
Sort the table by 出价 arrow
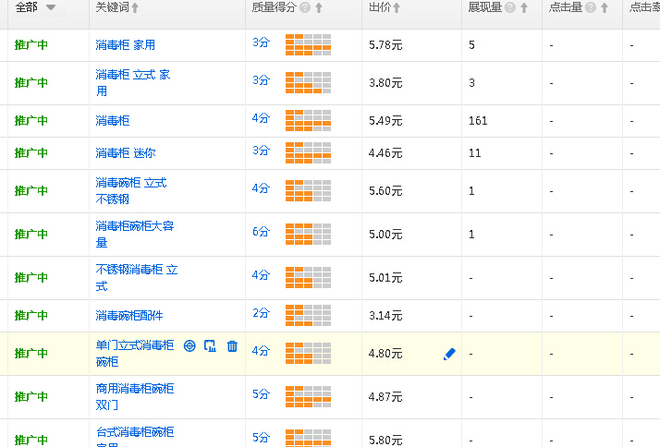coord(397,8)
